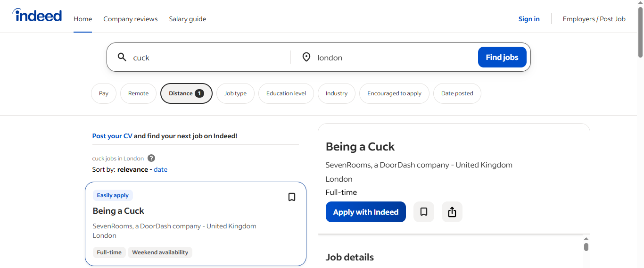Image resolution: width=644 pixels, height=268 pixels.
Task: Click help icon beside cuck jobs in London
Action: [x=151, y=158]
